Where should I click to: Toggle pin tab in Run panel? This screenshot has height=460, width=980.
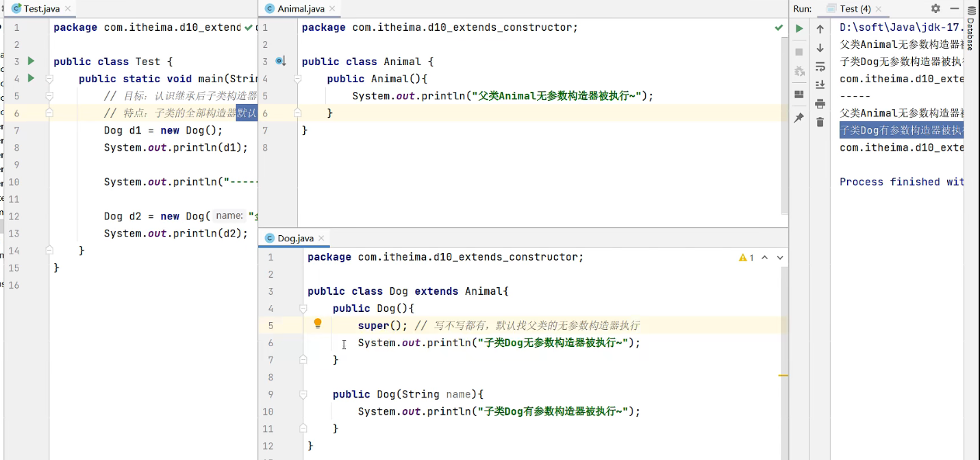click(799, 118)
